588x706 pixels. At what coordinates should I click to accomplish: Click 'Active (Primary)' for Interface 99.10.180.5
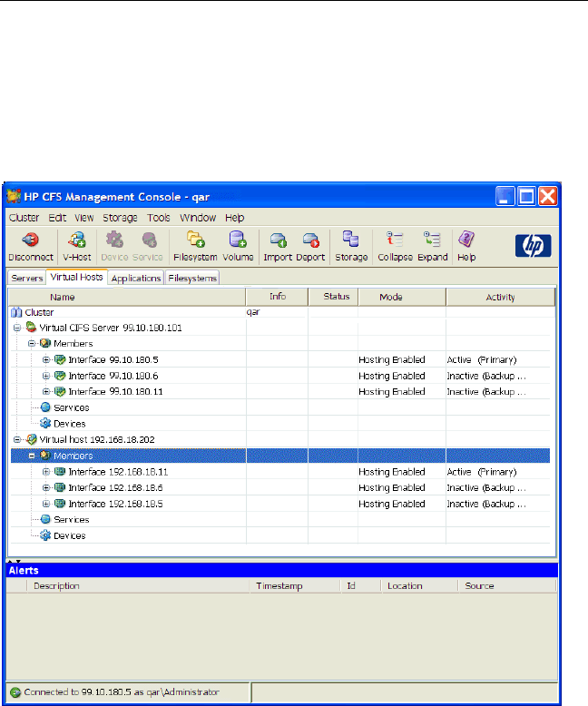coord(482,359)
